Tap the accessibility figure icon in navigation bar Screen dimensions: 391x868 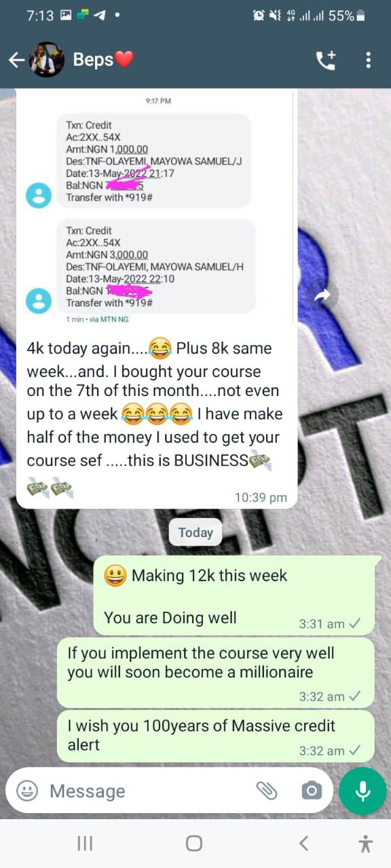click(365, 843)
